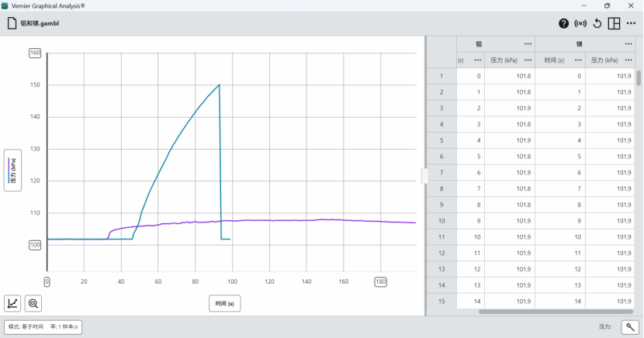Click the file icon beside 铝和镁.gambl
Viewport: 644px width, 338px height.
pyautogui.click(x=12, y=23)
